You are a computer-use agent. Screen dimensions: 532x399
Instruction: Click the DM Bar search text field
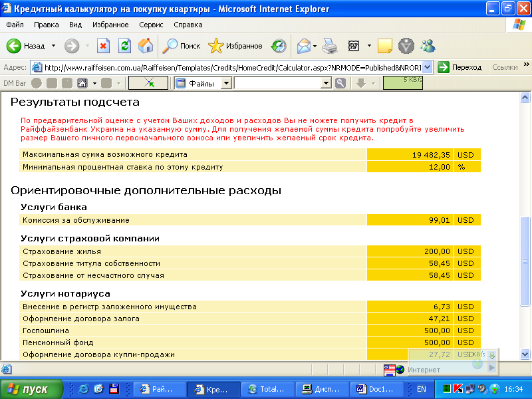278,83
